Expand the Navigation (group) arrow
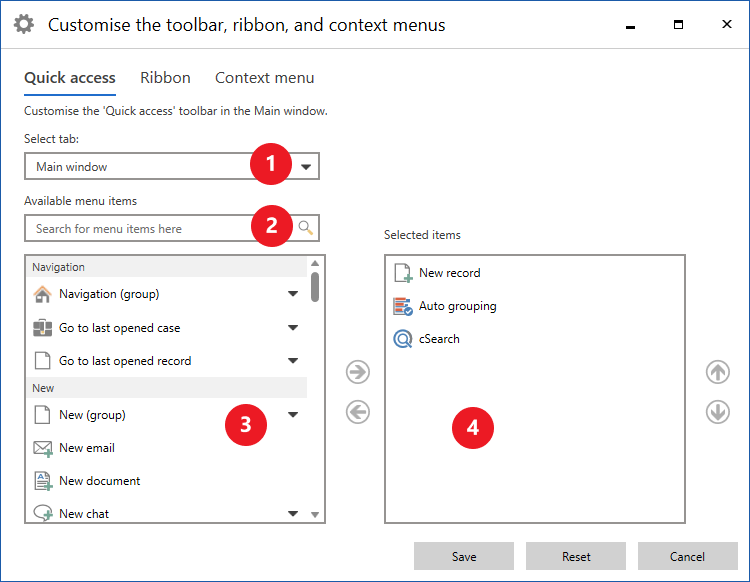This screenshot has height=582, width=750. pos(293,294)
